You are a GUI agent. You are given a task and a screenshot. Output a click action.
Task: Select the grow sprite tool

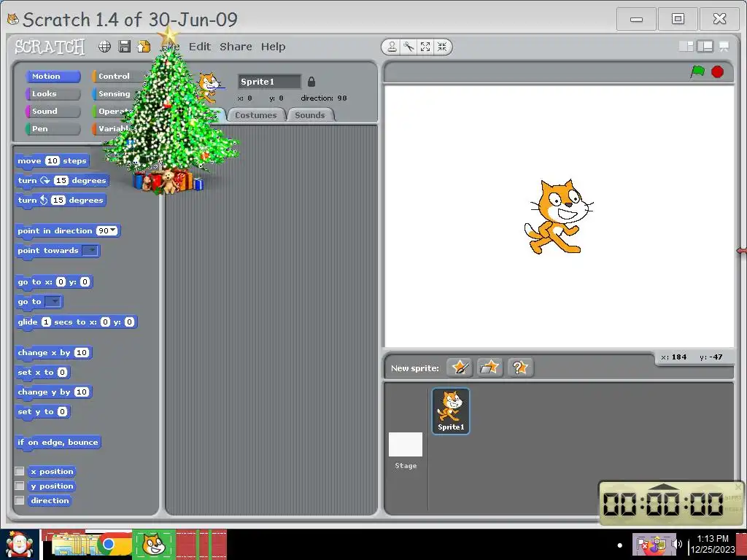(x=425, y=47)
